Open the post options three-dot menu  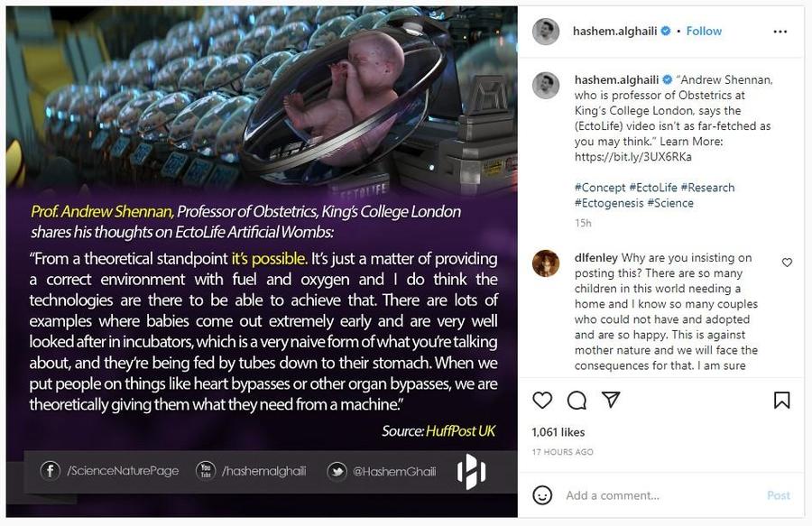click(778, 30)
